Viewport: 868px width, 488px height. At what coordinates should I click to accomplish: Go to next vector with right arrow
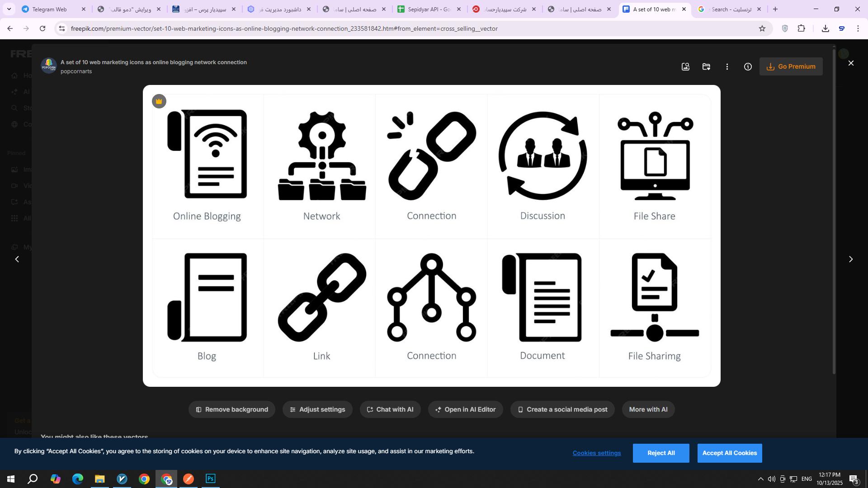tap(851, 259)
